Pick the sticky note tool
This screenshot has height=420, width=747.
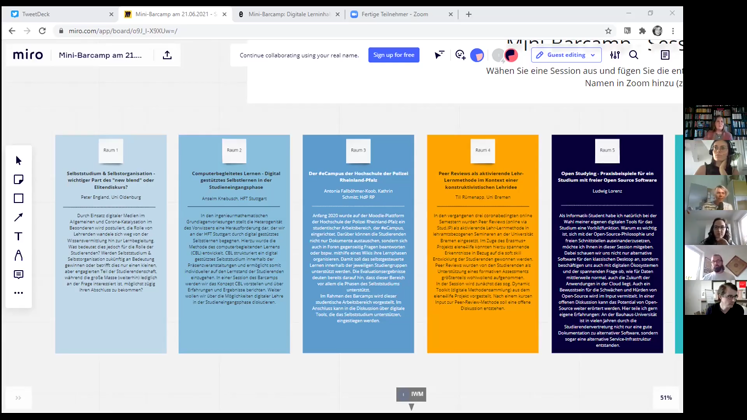pos(18,180)
